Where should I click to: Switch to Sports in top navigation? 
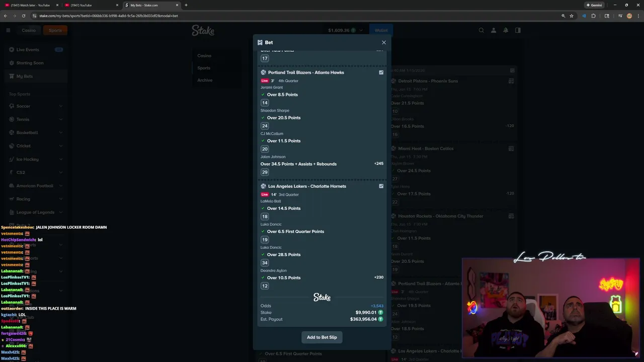[x=55, y=30]
